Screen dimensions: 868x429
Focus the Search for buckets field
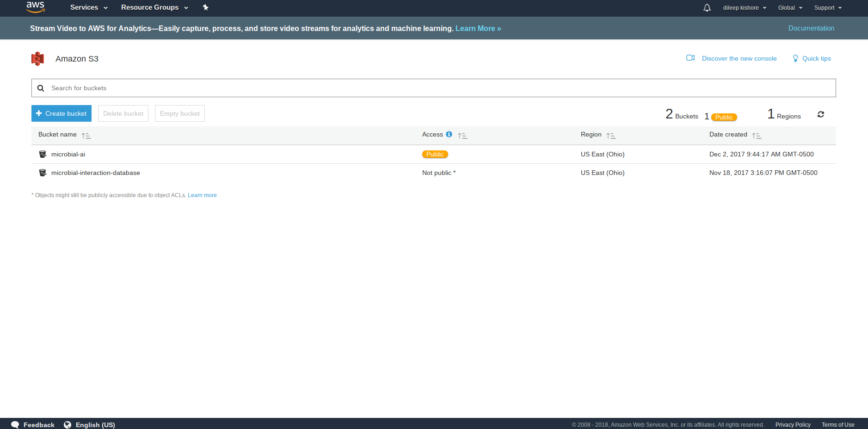point(434,88)
